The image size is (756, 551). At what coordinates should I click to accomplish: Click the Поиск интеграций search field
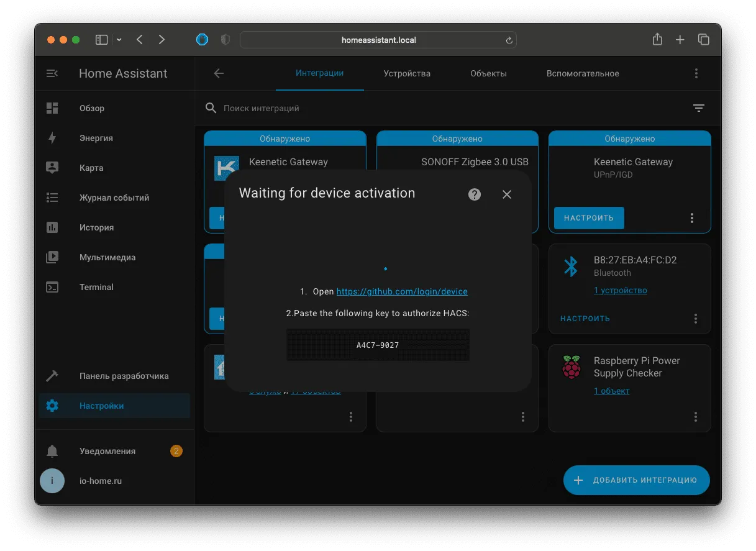coord(447,108)
